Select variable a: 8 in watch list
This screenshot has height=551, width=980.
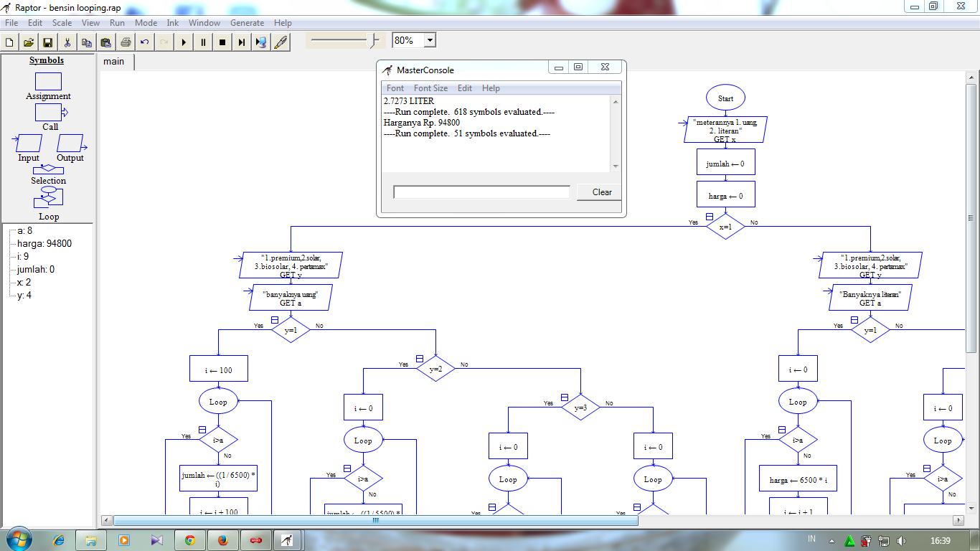(x=24, y=230)
